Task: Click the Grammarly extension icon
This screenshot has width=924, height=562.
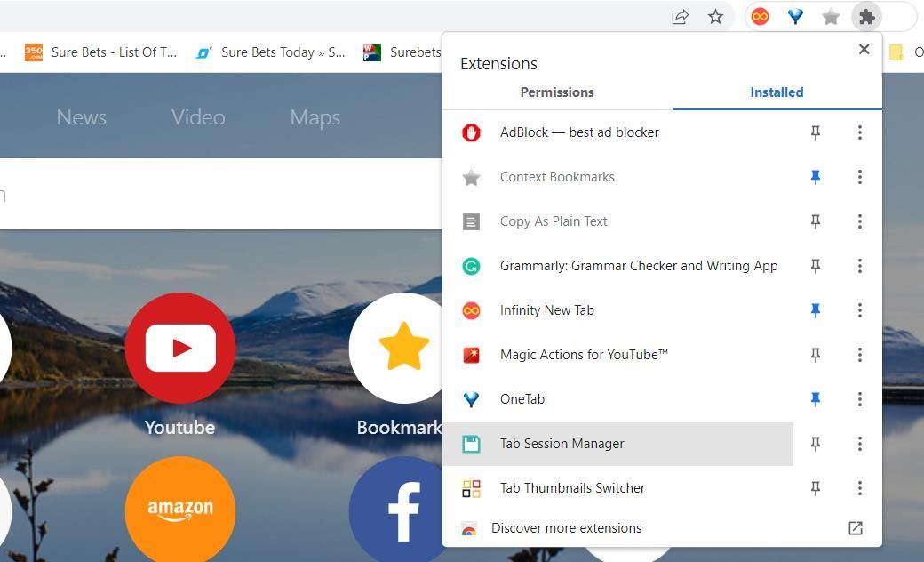Action: click(x=472, y=265)
